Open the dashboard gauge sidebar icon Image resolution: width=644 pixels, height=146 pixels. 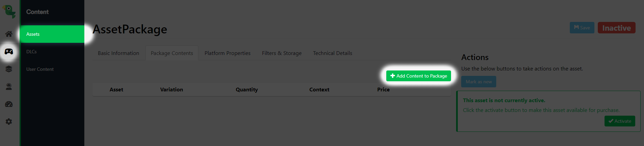click(x=9, y=104)
